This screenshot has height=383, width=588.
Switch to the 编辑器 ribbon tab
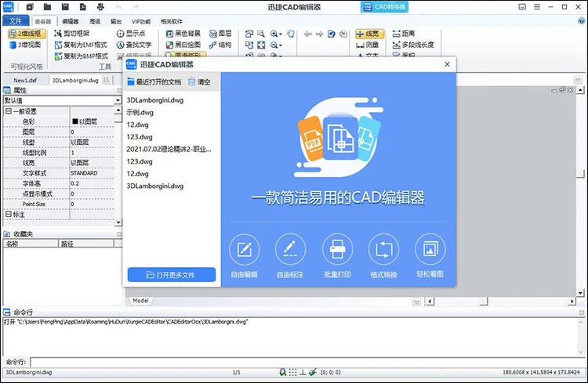(x=70, y=21)
